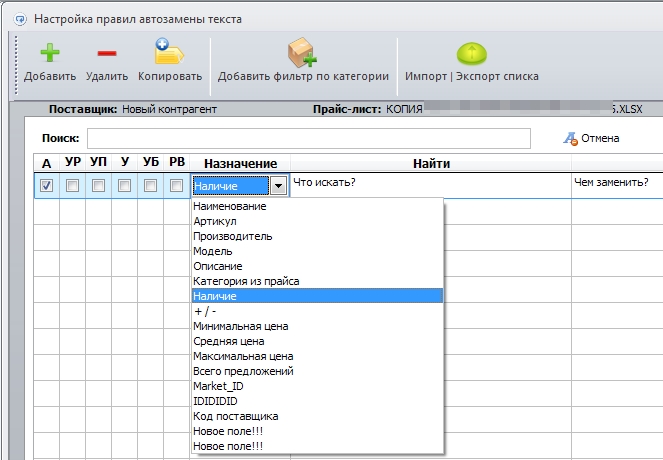Click the УП column header
Viewport: 663px width, 460px height.
point(99,162)
